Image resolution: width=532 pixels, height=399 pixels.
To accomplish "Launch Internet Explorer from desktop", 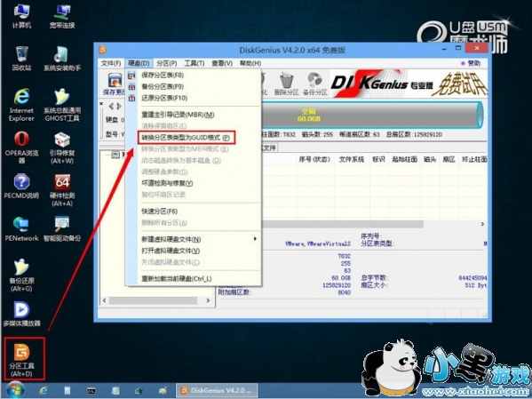I will coord(21,105).
